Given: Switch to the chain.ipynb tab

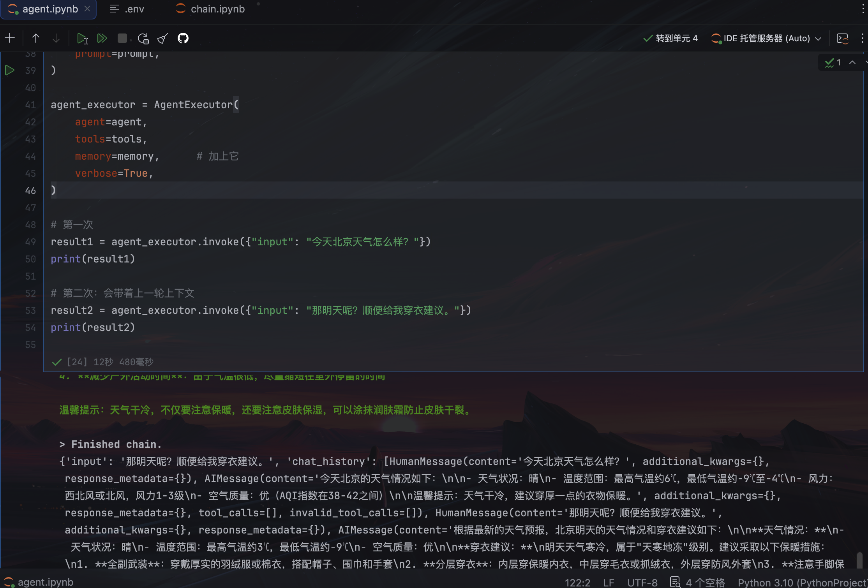Looking at the screenshot, I should (211, 9).
